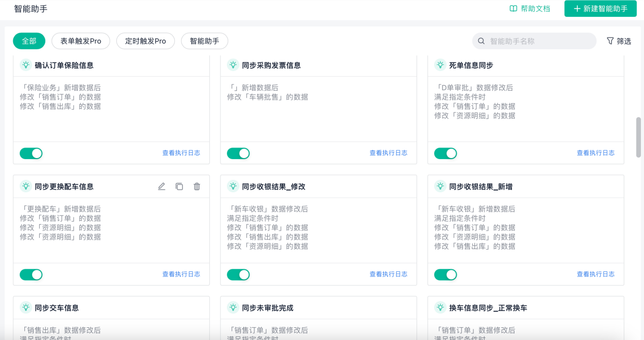Click lightbulb icon on 死单信息同步 card

point(440,65)
